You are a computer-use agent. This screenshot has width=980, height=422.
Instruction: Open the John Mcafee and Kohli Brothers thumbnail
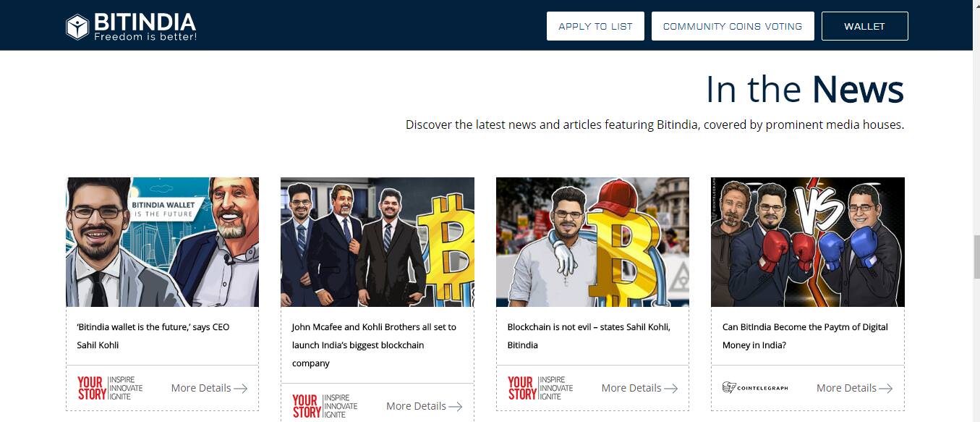pos(378,242)
